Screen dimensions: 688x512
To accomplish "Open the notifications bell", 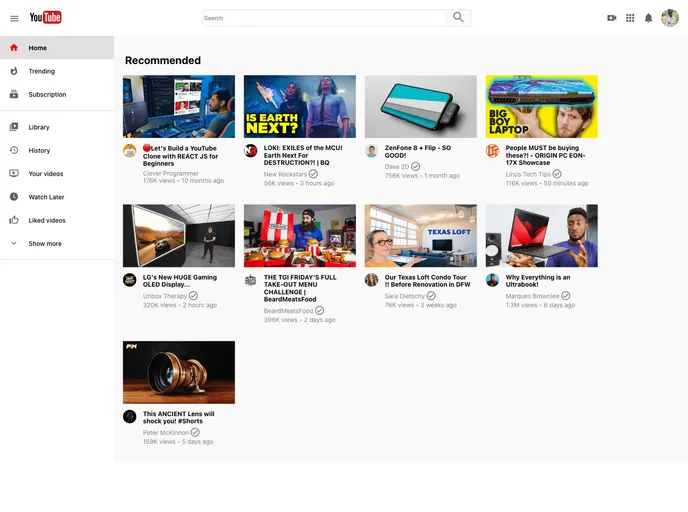I will coord(649,18).
